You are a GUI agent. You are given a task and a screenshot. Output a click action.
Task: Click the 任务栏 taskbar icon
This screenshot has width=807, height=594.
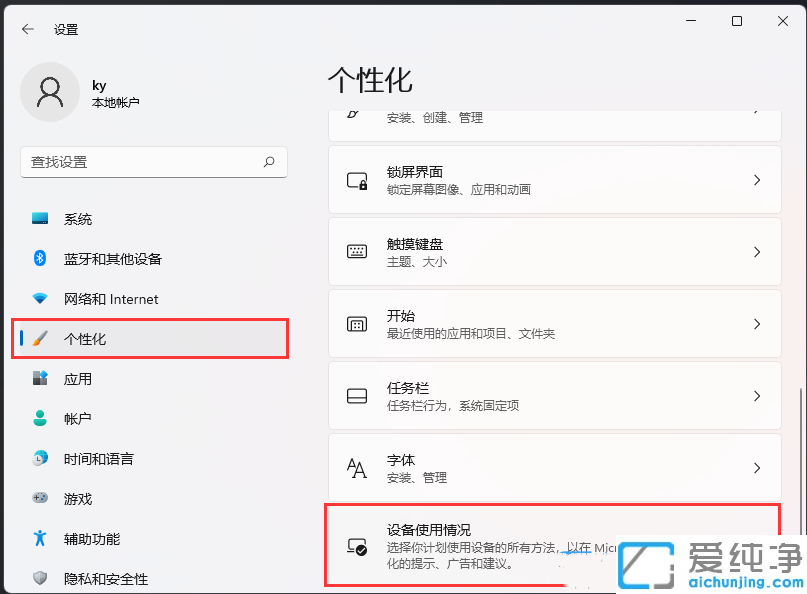point(357,395)
